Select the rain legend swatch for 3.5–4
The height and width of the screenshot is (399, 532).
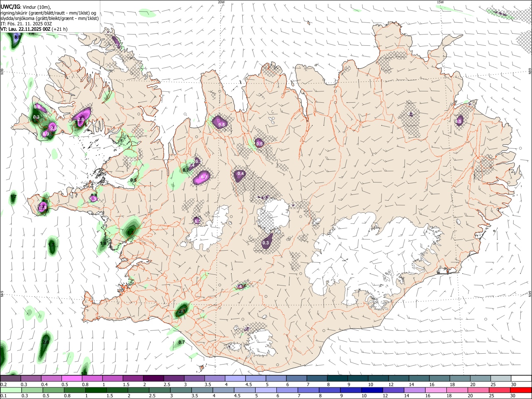click(x=202, y=390)
